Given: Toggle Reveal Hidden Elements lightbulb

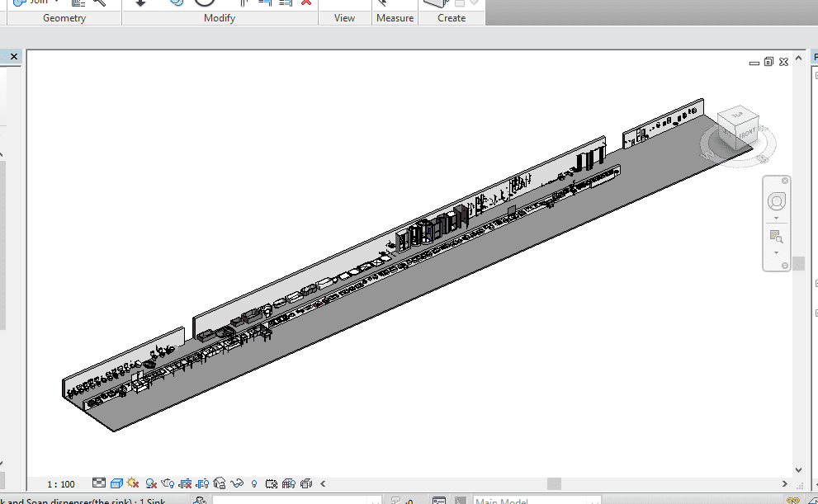Looking at the screenshot, I should [x=254, y=483].
